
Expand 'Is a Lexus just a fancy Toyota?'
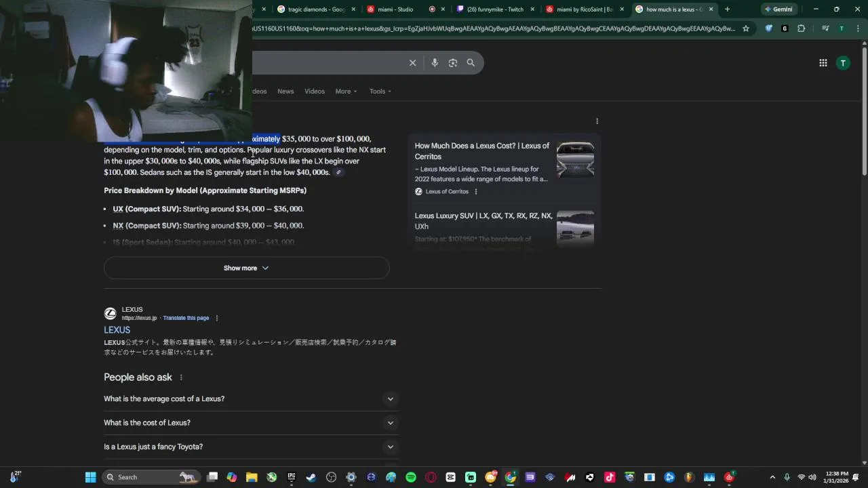pyautogui.click(x=250, y=447)
